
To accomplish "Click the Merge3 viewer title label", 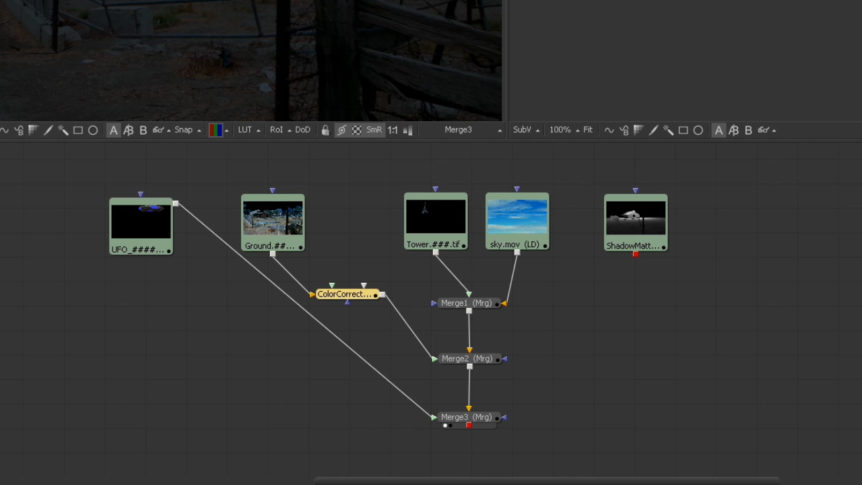I will pos(458,130).
